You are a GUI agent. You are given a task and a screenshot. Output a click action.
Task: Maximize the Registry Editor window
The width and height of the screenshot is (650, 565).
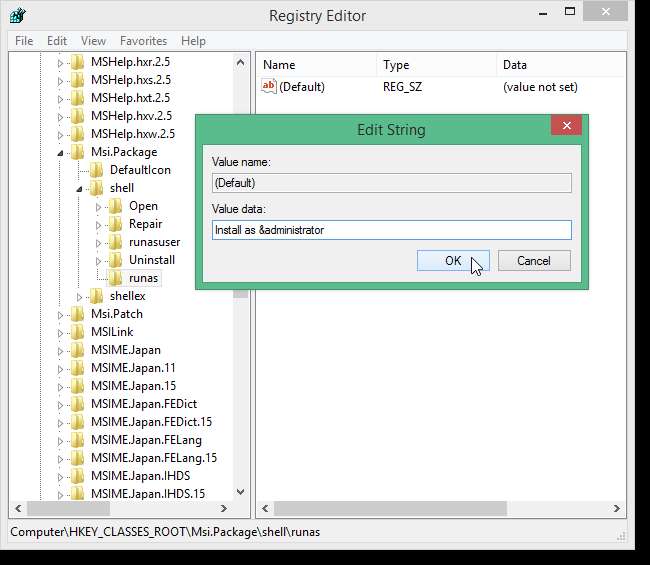[x=570, y=12]
